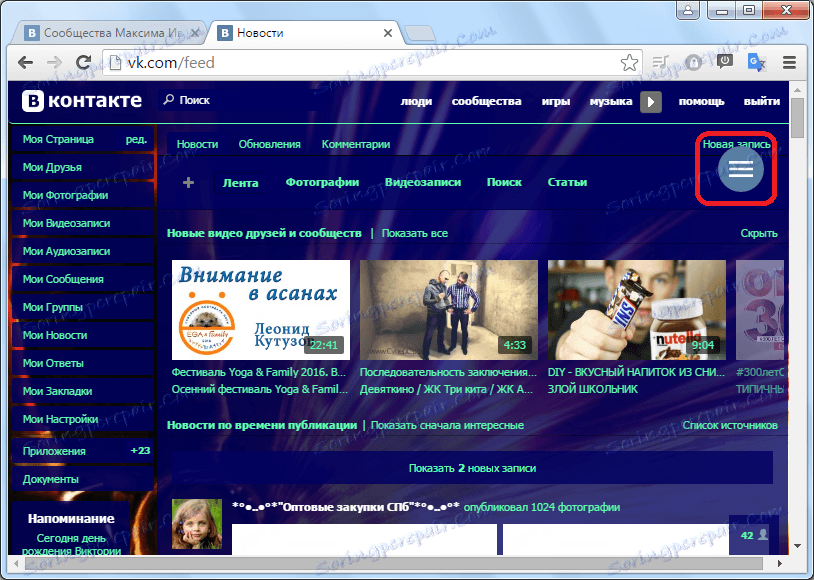Focus the Поиск search field
Image resolution: width=814 pixels, height=580 pixels.
239,100
